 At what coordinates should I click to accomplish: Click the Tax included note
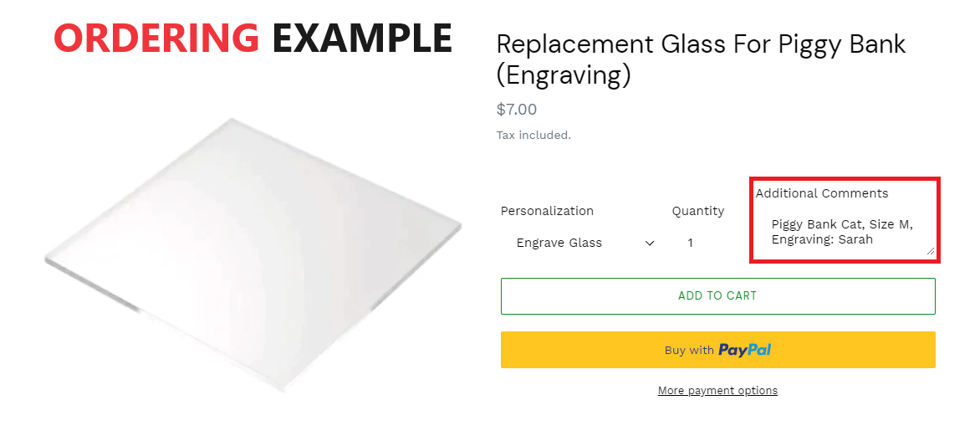533,135
